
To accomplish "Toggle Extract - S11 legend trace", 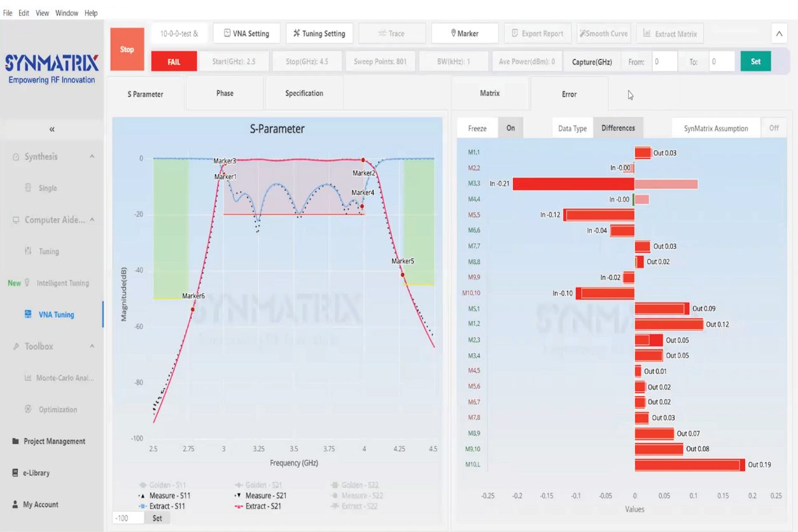I will pyautogui.click(x=162, y=507).
